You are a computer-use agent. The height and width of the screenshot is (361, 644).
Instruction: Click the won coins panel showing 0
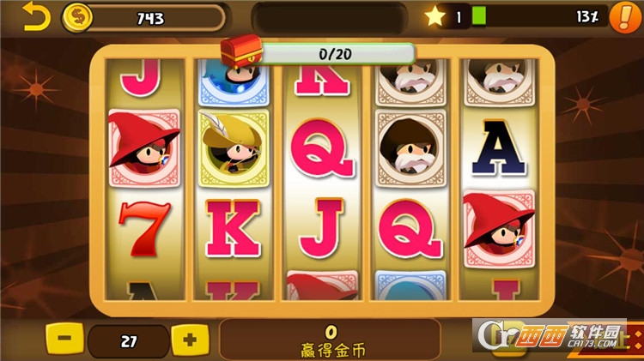(331, 340)
